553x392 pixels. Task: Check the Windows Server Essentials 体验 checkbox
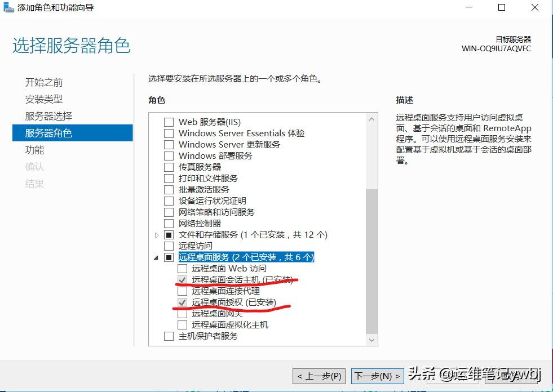pyautogui.click(x=169, y=133)
